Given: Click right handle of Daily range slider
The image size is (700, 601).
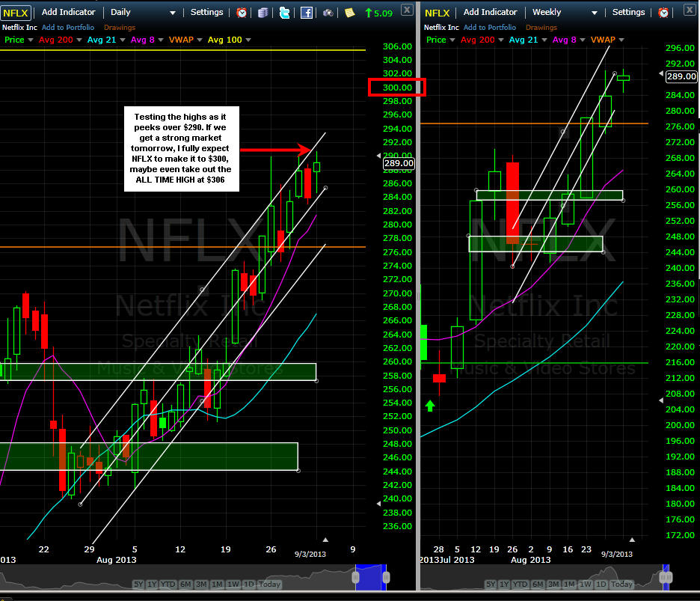Looking at the screenshot, I should (386, 577).
